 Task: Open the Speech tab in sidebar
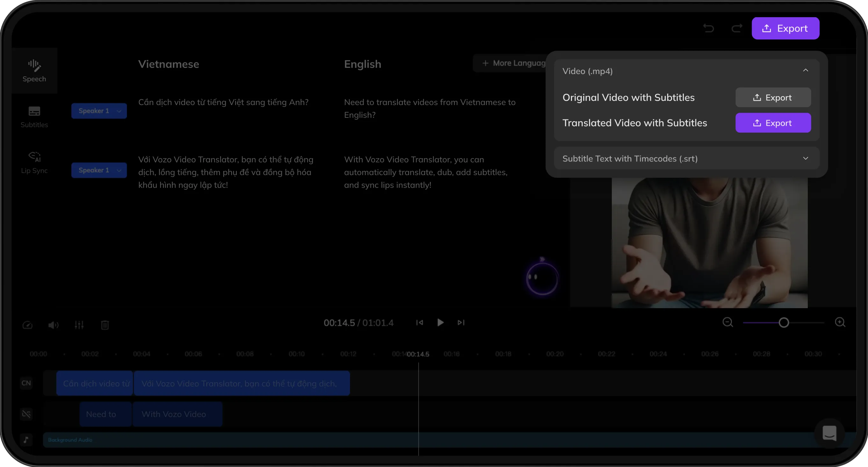coord(34,71)
